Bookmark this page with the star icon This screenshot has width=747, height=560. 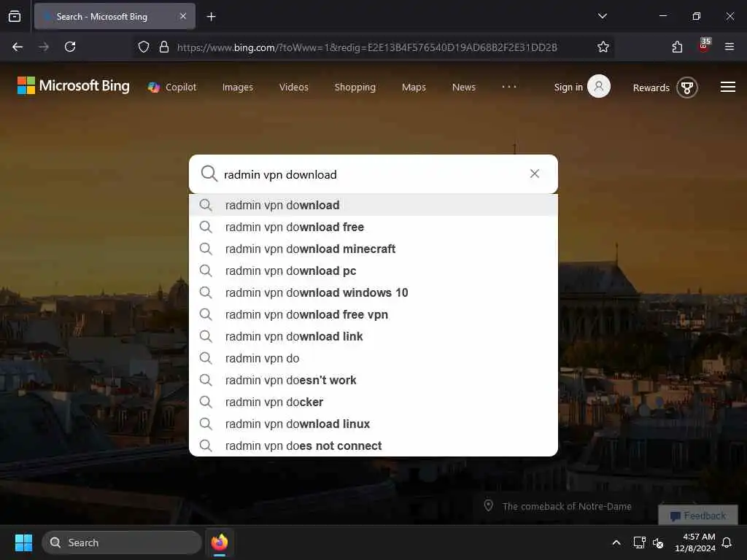603,47
